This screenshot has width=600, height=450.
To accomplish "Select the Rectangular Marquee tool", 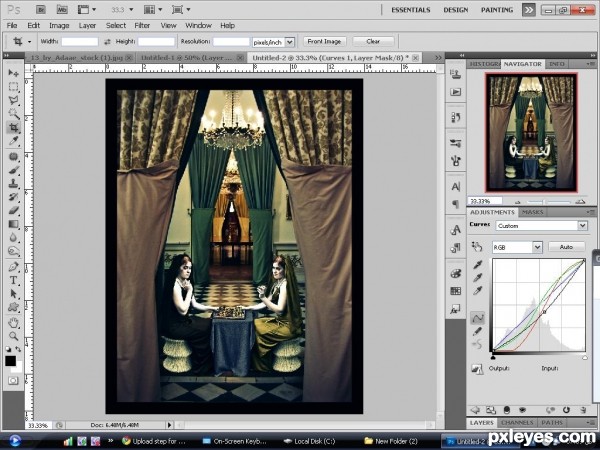I will 13,86.
